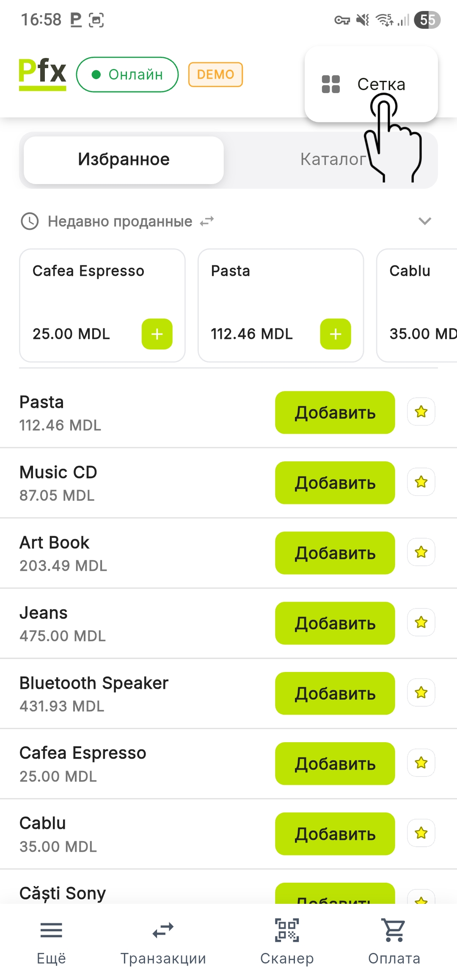The image size is (457, 980).
Task: Tap the Pfx logo
Action: 42,74
